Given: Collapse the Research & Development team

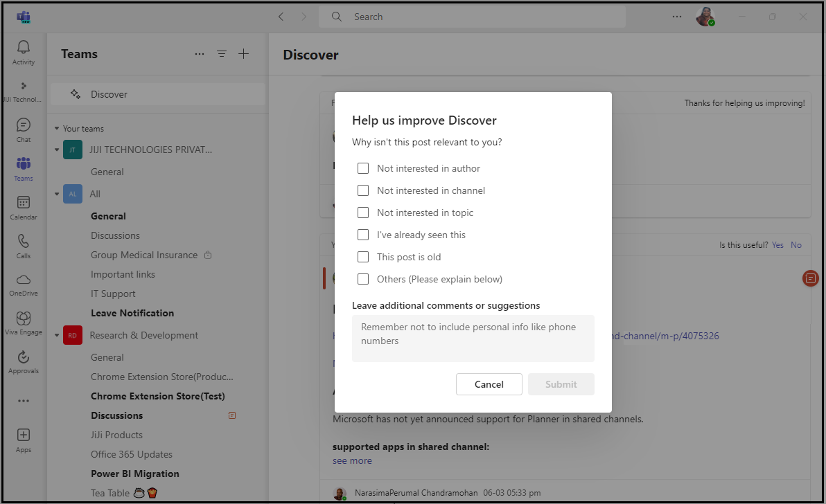Looking at the screenshot, I should coord(57,336).
